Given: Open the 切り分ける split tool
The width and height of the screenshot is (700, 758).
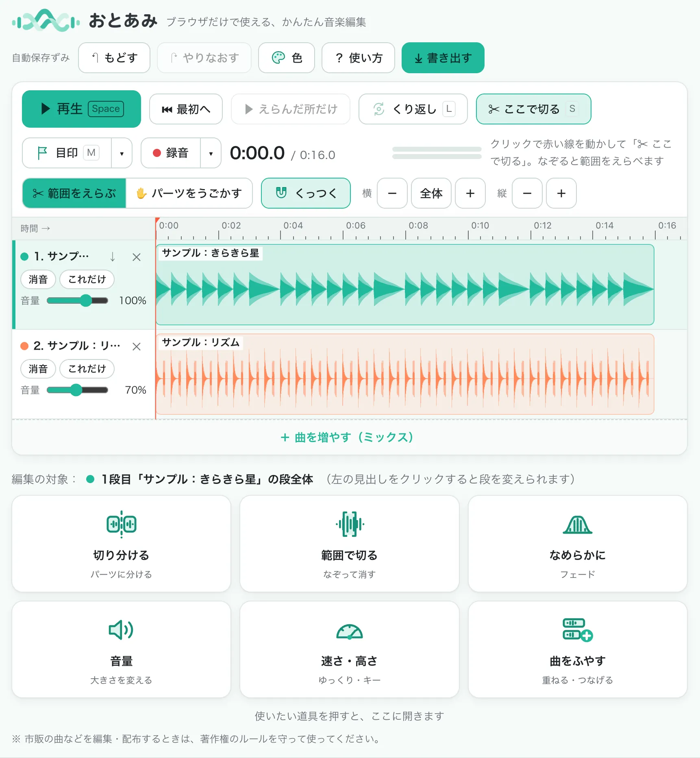Looking at the screenshot, I should pyautogui.click(x=121, y=544).
